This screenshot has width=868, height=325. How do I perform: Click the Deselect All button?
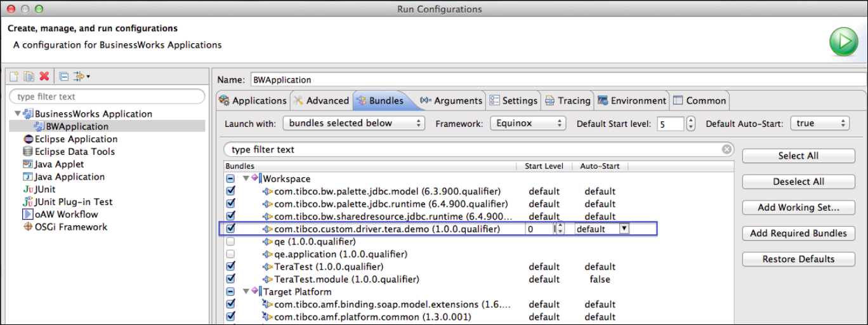click(x=798, y=182)
